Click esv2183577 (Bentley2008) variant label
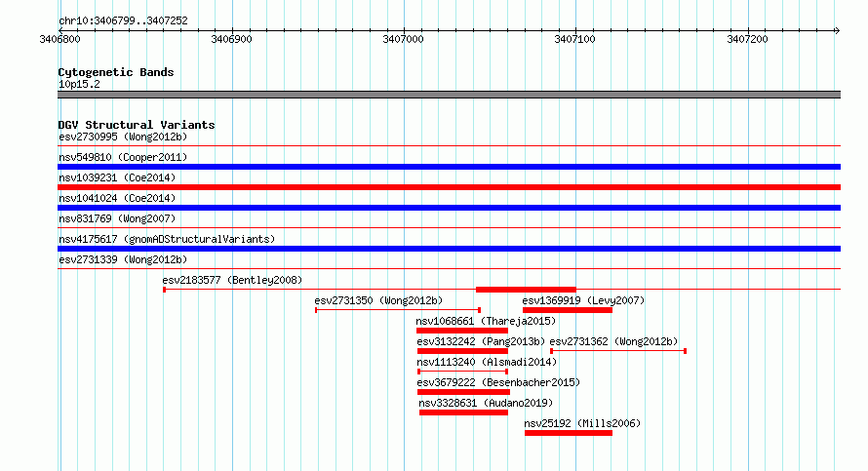The height and width of the screenshot is (471, 868). coord(232,280)
